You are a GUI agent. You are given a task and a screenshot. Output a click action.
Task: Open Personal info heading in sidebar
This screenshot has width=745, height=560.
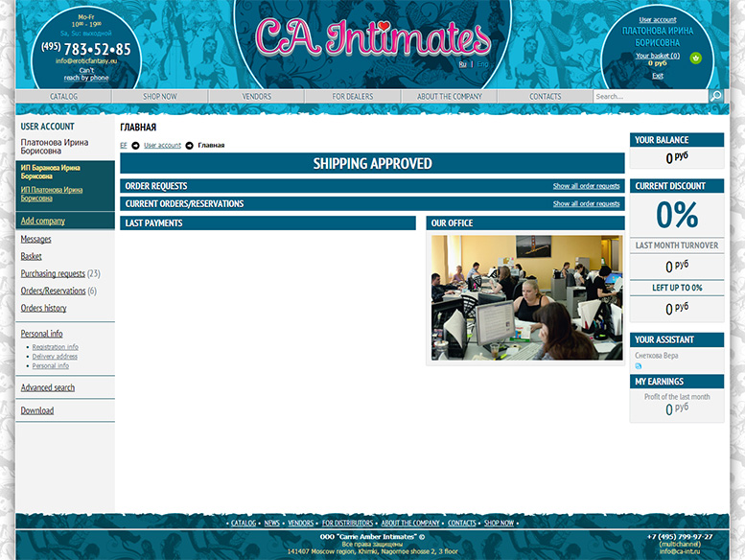click(x=41, y=334)
